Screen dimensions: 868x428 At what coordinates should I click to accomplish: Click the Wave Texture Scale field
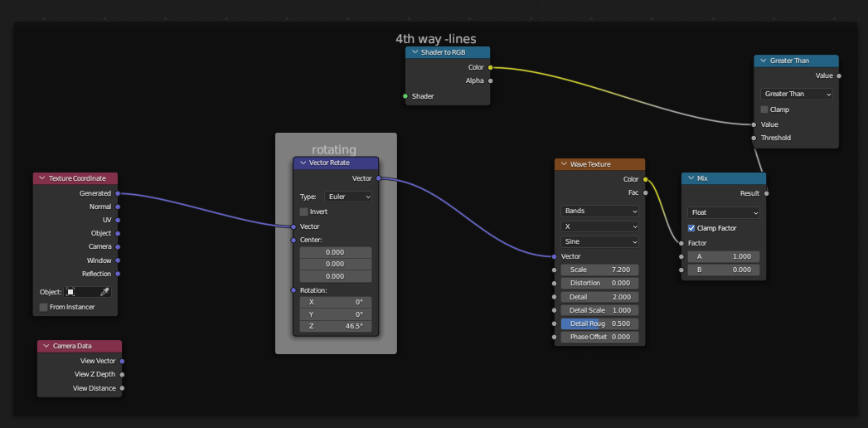pos(599,270)
